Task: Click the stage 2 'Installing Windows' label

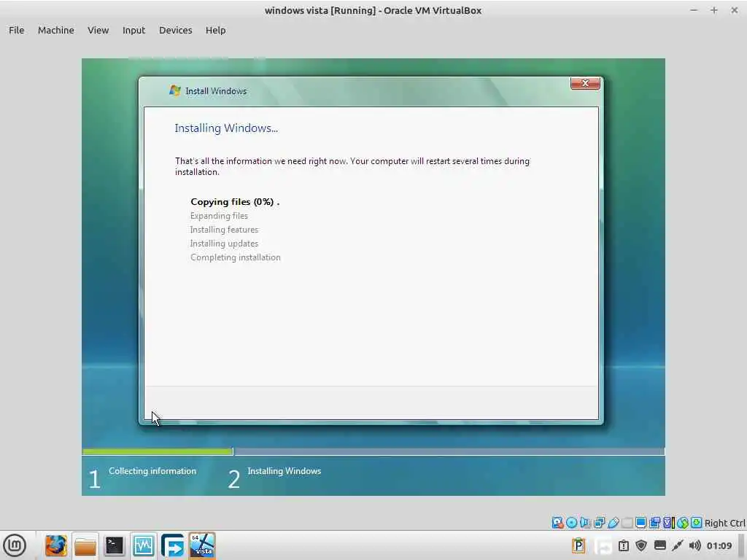Action: click(285, 471)
